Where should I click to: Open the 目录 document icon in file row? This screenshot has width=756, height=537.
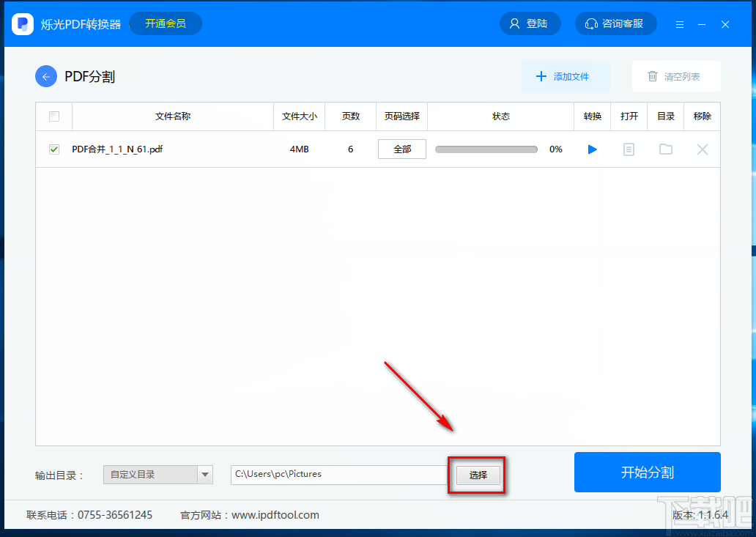tap(629, 149)
